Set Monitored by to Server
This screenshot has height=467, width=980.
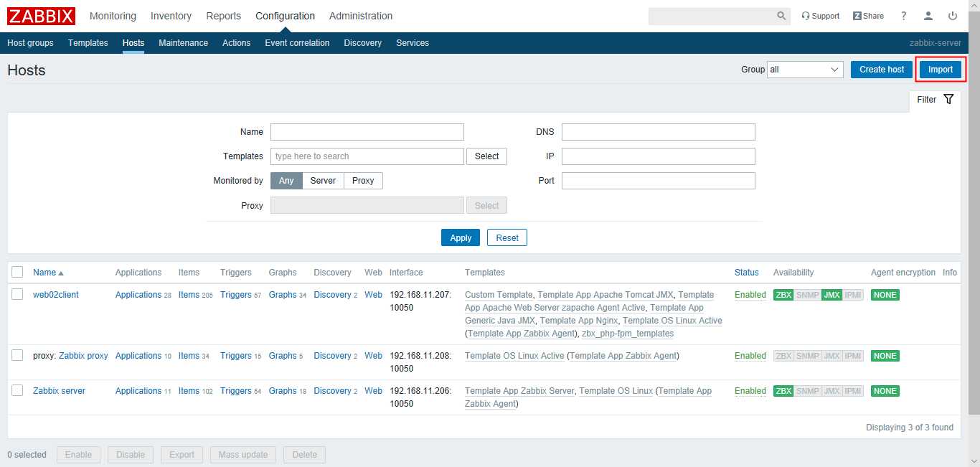323,181
